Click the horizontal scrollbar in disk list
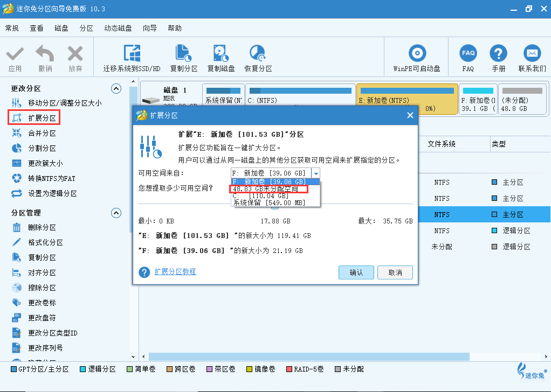551x392 pixels. [309, 356]
